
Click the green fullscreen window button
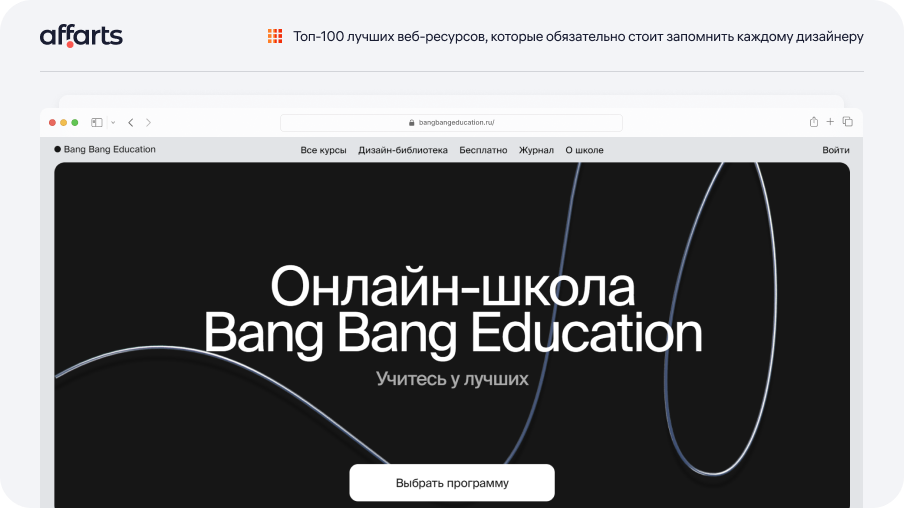74,122
